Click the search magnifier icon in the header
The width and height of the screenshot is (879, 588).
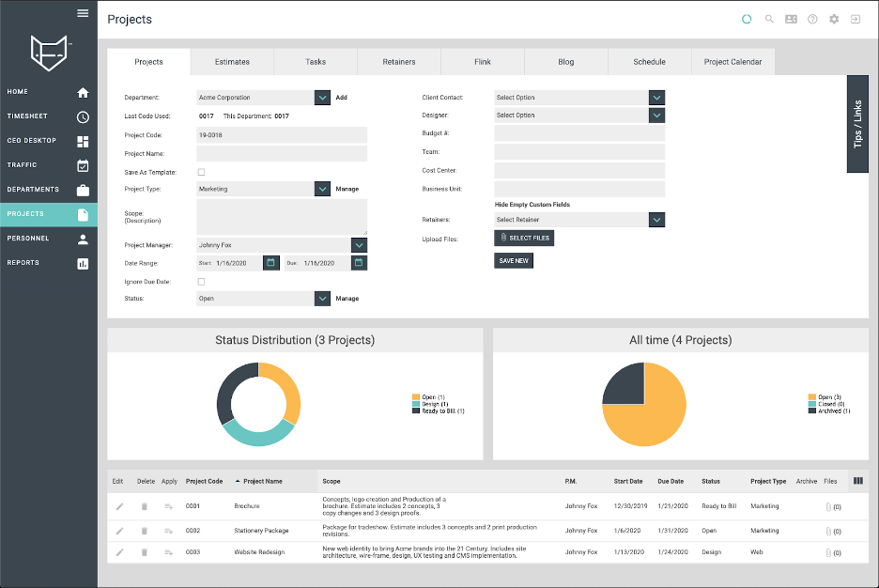pos(769,19)
